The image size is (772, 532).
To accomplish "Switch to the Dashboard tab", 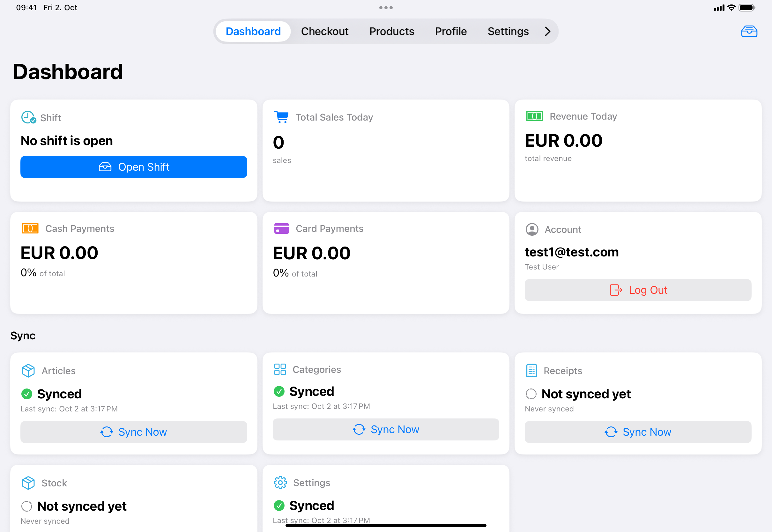I will 253,31.
